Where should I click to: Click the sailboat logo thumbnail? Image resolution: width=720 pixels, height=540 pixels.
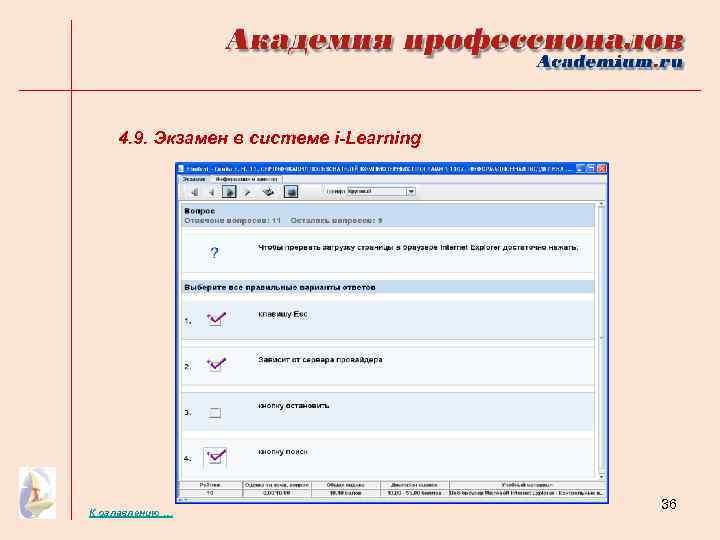(x=37, y=493)
